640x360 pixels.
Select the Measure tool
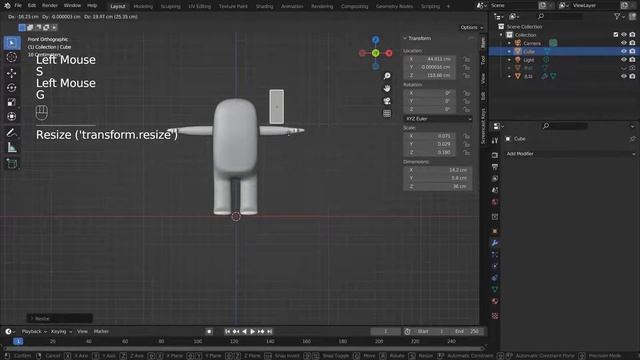(12, 147)
